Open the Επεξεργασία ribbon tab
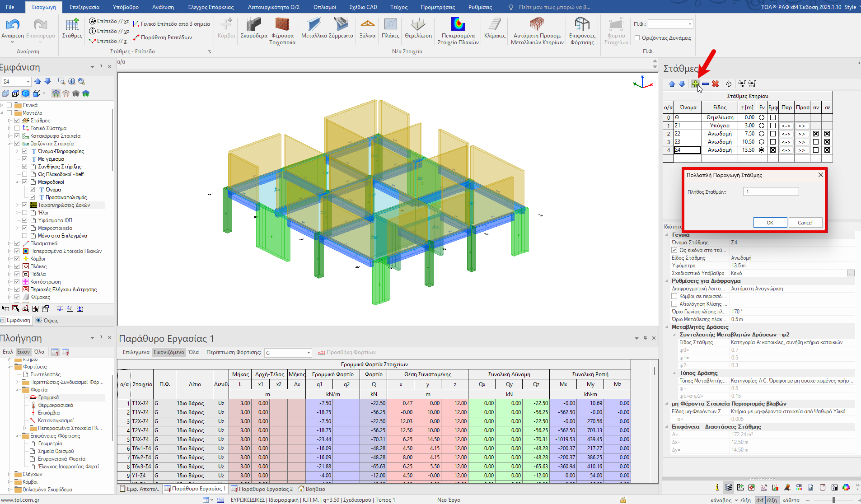 (x=84, y=7)
